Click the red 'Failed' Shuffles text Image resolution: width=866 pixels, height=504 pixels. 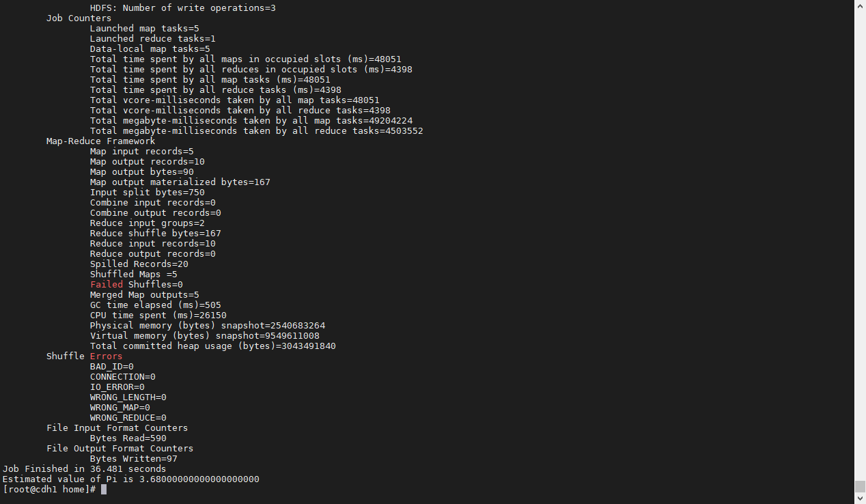(107, 285)
